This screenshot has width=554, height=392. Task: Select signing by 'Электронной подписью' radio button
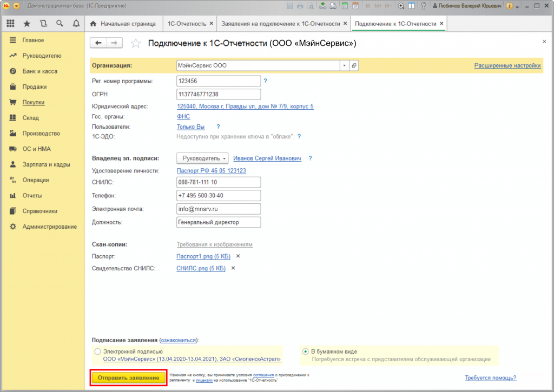click(97, 351)
